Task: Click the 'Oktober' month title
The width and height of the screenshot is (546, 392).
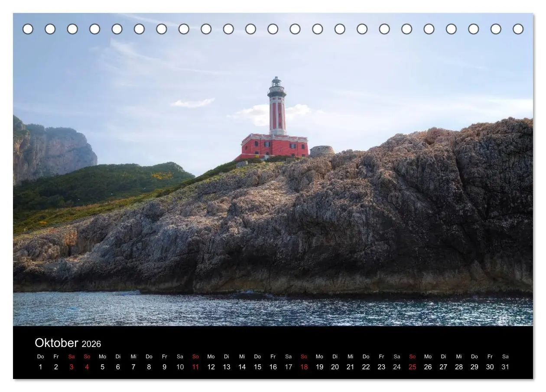Action: [x=56, y=343]
